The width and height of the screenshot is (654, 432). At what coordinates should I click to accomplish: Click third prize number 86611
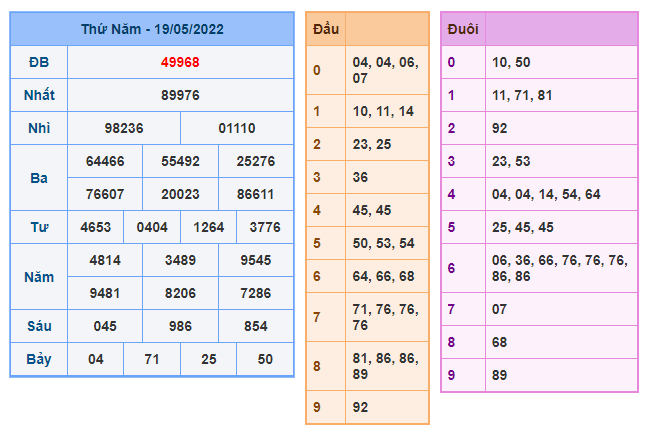pos(256,194)
